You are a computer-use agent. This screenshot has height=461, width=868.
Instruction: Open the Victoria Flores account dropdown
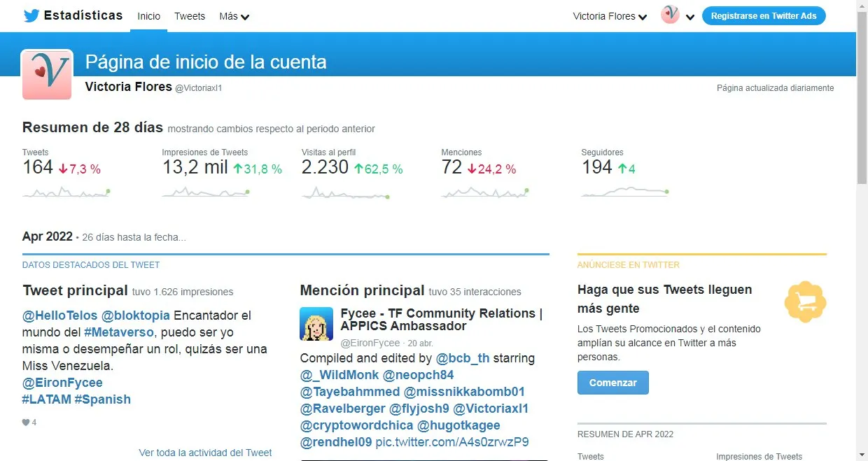point(610,16)
